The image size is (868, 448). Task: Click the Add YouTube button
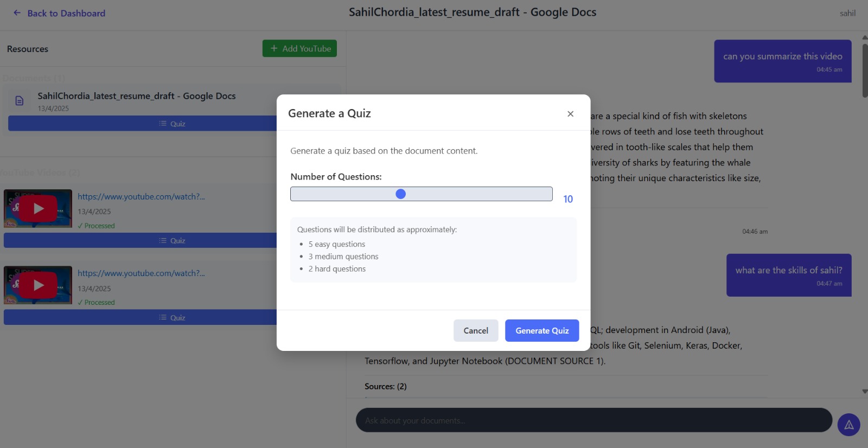[x=299, y=49]
